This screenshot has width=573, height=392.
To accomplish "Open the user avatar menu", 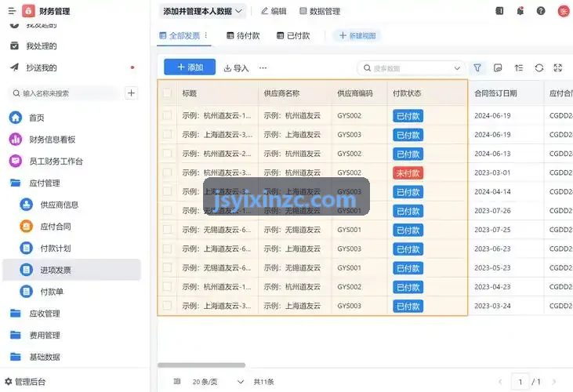I will tap(564, 11).
